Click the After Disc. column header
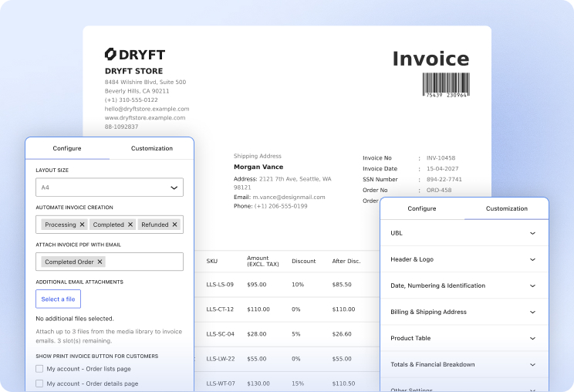This screenshot has width=574, height=392. (346, 261)
